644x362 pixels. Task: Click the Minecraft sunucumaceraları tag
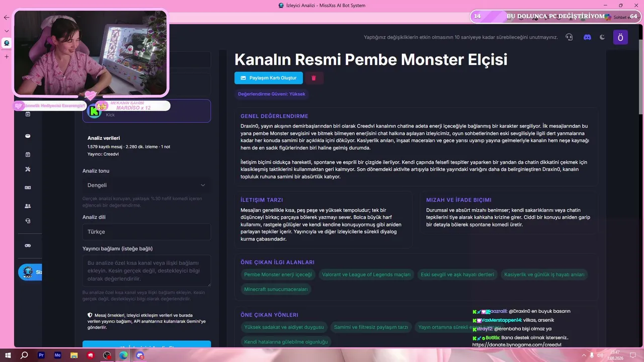[x=276, y=289]
